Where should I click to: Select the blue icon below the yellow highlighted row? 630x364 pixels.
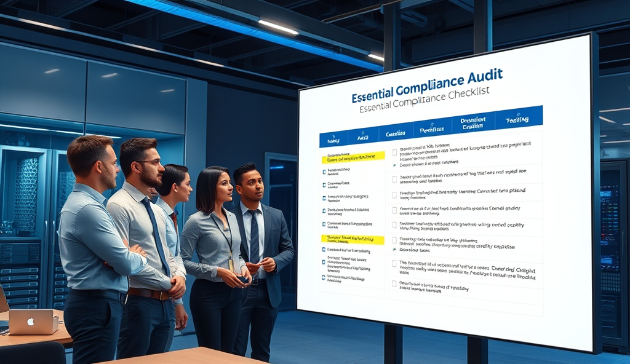[x=322, y=250]
